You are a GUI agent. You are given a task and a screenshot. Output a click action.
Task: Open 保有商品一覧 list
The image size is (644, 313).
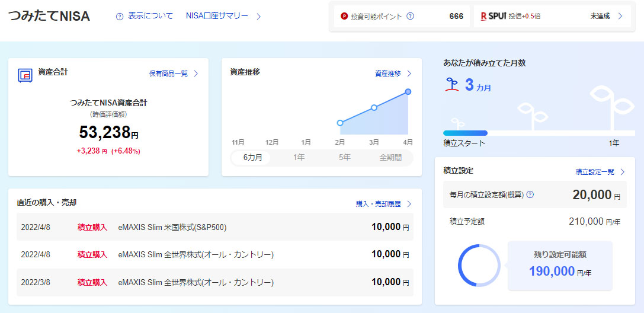(173, 74)
